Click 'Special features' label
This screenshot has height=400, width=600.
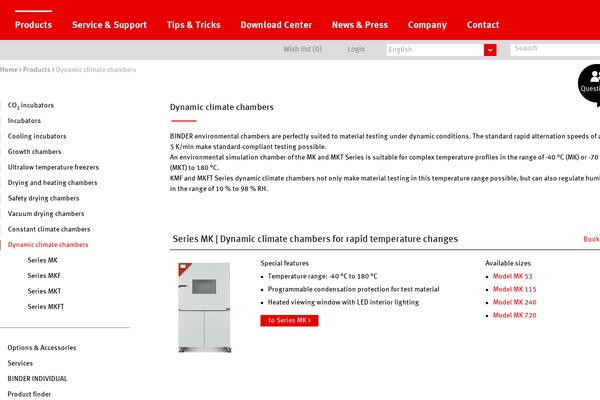coord(284,263)
